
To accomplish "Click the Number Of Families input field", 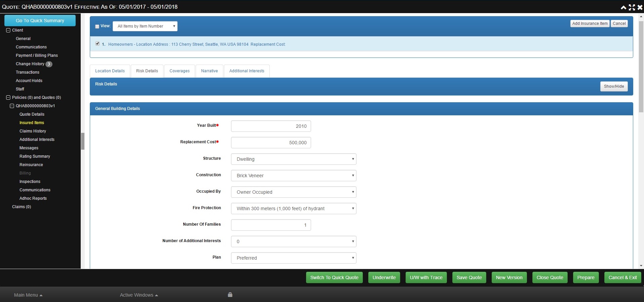I will [271, 225].
